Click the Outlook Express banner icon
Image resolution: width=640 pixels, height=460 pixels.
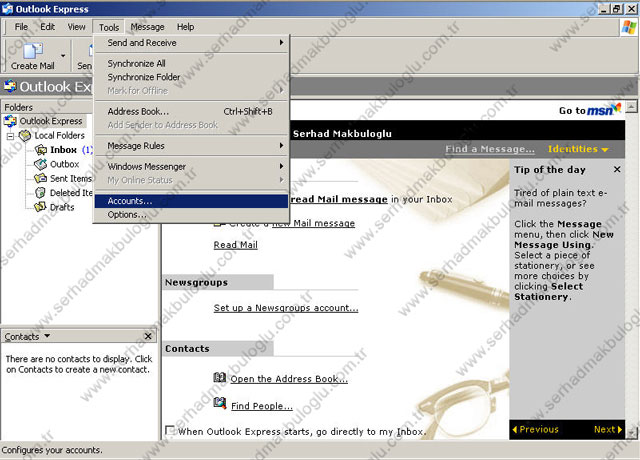pos(10,86)
